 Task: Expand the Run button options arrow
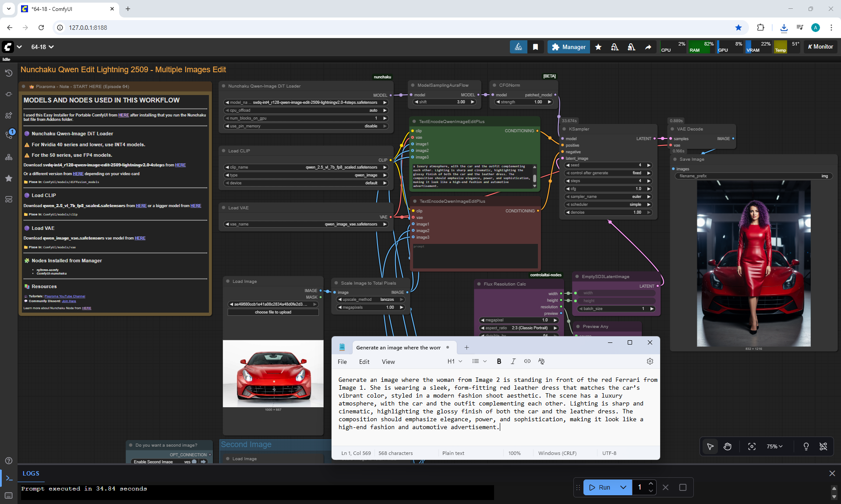click(x=623, y=487)
